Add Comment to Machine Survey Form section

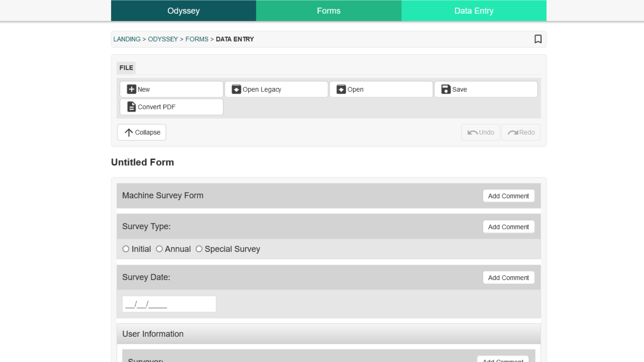pyautogui.click(x=508, y=196)
